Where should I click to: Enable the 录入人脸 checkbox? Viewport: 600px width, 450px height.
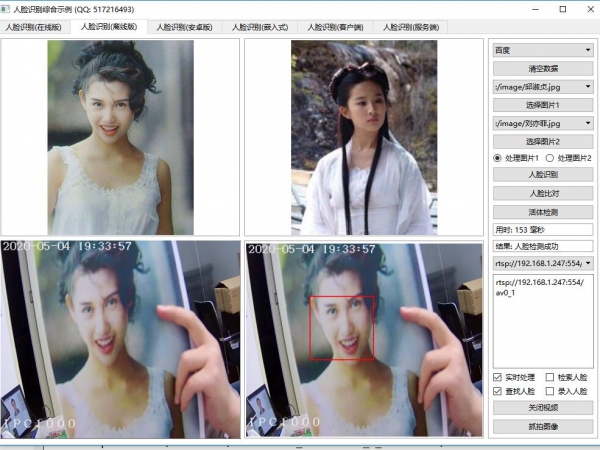click(550, 392)
